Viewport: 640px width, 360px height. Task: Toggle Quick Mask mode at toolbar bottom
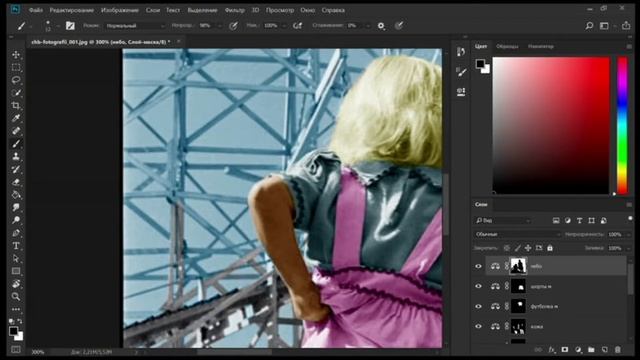pos(16,350)
